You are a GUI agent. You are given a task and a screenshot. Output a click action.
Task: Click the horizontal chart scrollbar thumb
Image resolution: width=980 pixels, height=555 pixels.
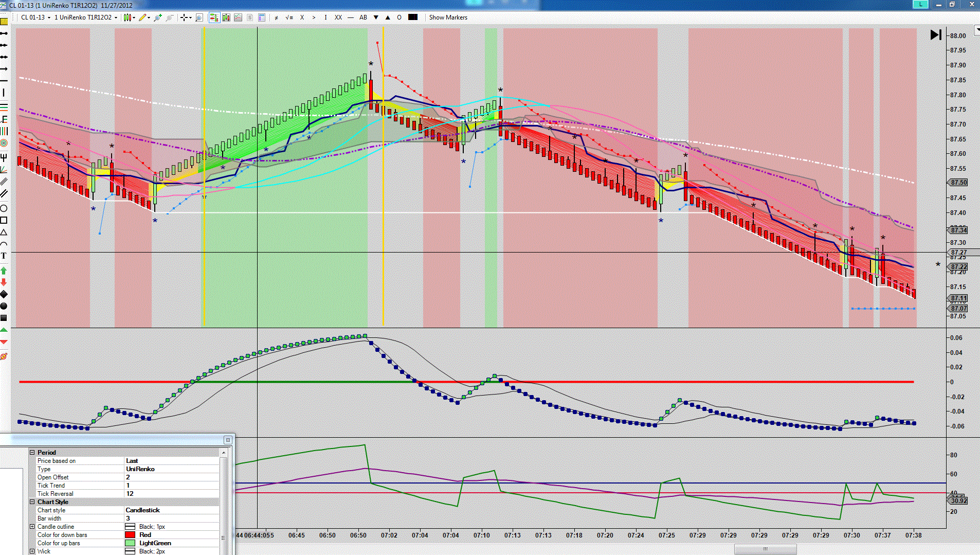coord(766,549)
